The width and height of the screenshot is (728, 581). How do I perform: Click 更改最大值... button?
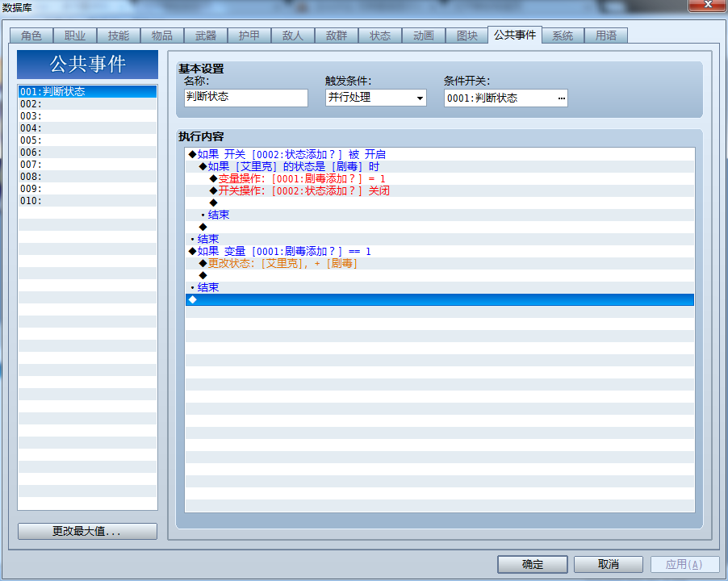pyautogui.click(x=87, y=531)
